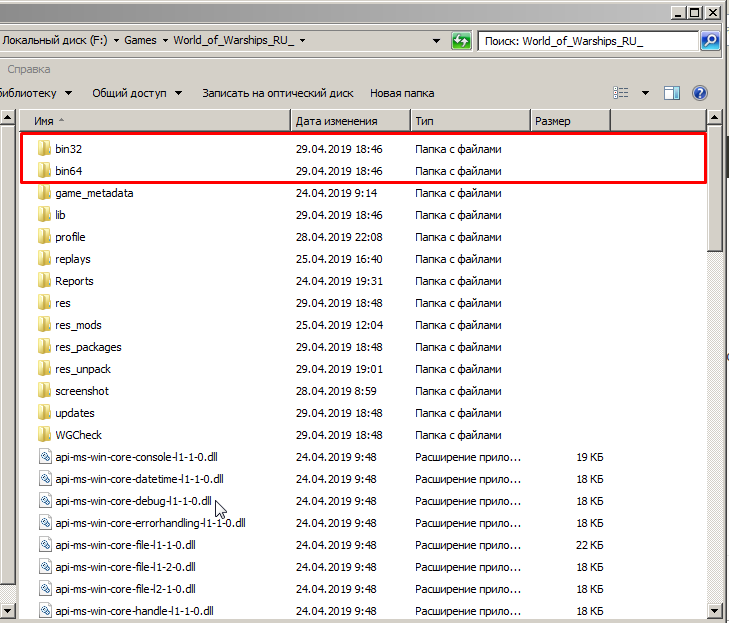Select the replays folder icon

[44, 259]
